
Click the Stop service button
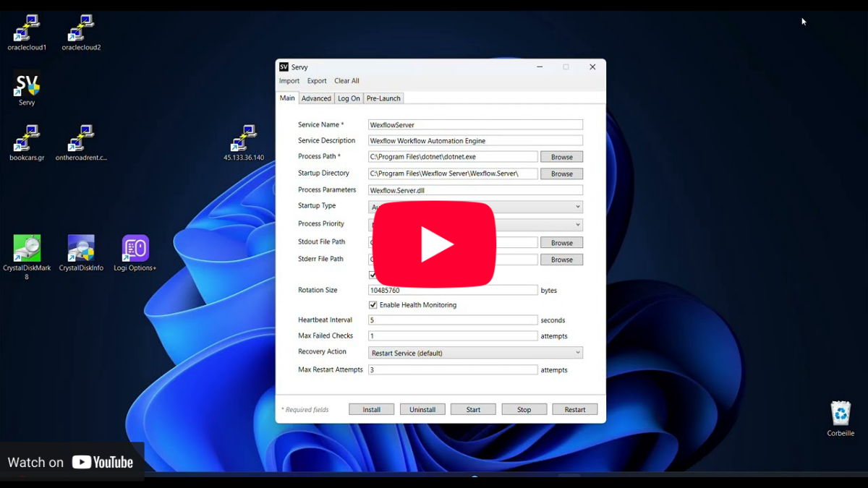524,409
